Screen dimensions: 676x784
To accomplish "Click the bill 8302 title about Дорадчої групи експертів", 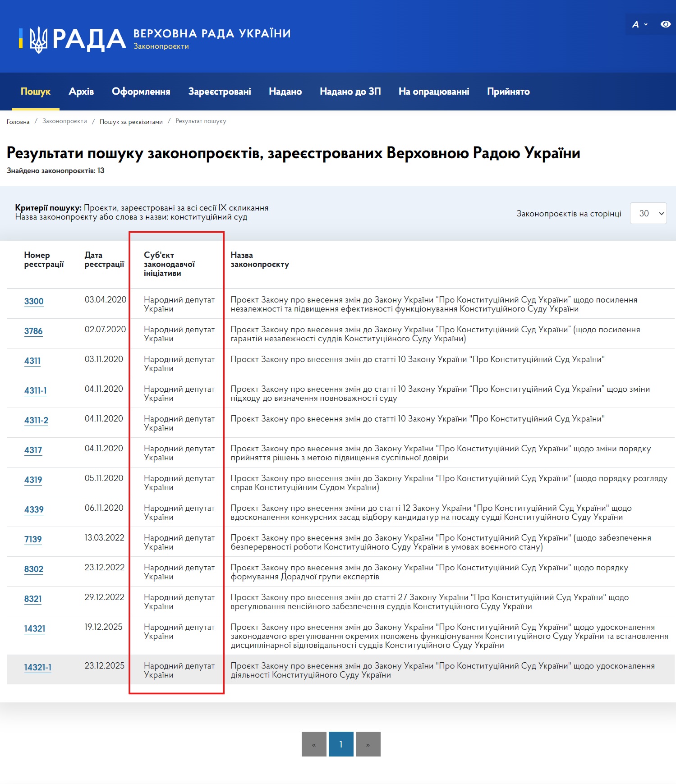I will coord(429,572).
